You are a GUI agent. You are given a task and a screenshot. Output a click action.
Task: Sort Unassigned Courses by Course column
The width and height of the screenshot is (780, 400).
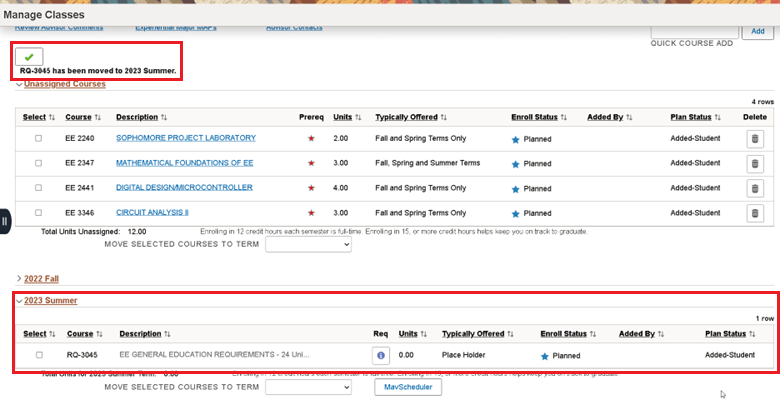point(83,117)
